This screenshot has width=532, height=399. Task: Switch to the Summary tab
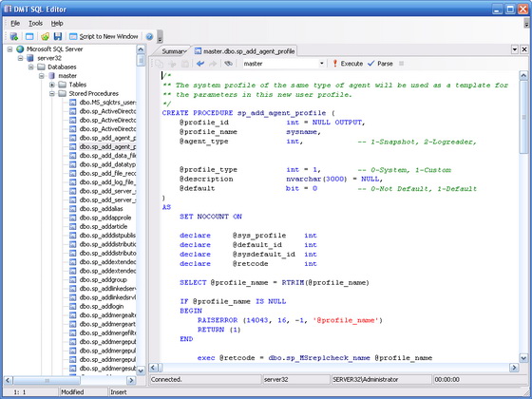click(x=173, y=51)
